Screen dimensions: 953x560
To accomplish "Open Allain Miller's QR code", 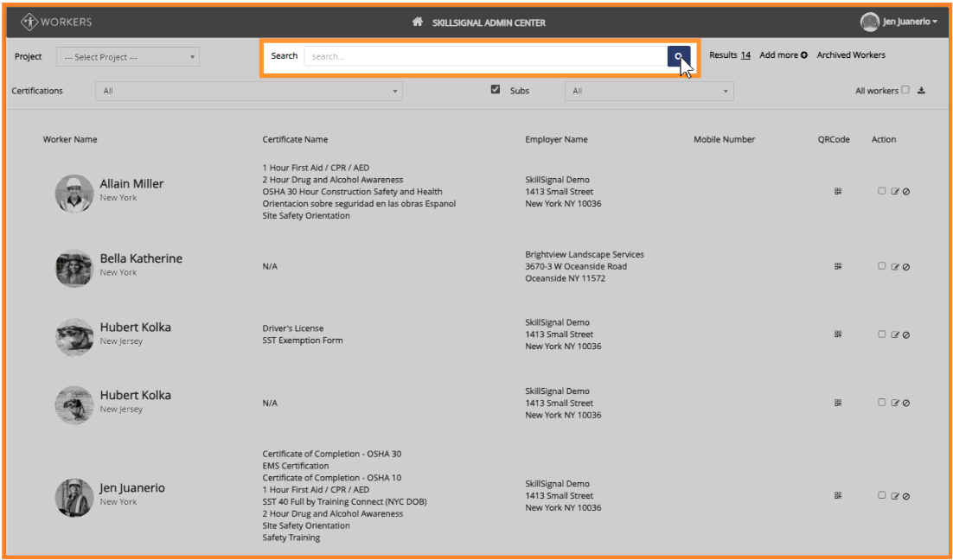I will [838, 191].
